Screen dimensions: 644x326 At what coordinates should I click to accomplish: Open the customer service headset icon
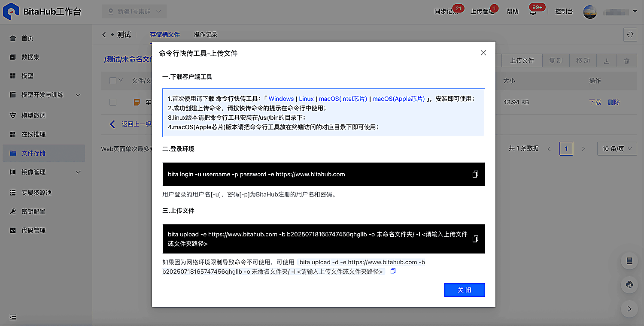coord(629,284)
